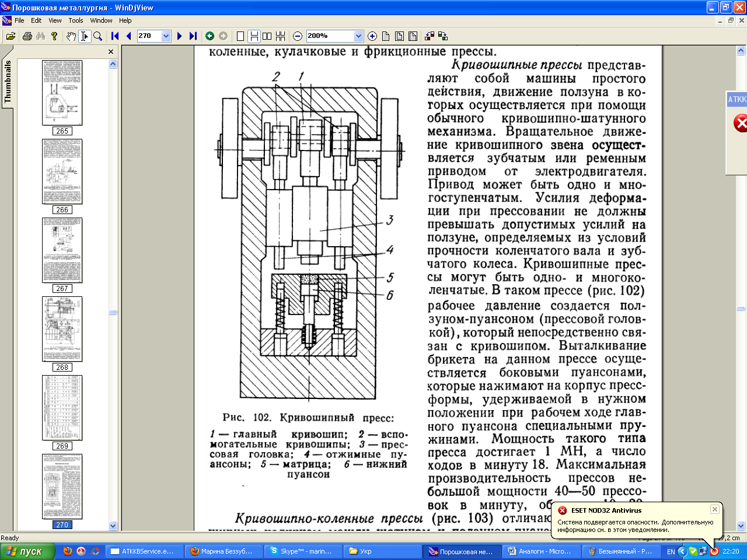Viewport: 747px width, 560px height.
Task: Click the rotate pages right icon
Action: 443,36
